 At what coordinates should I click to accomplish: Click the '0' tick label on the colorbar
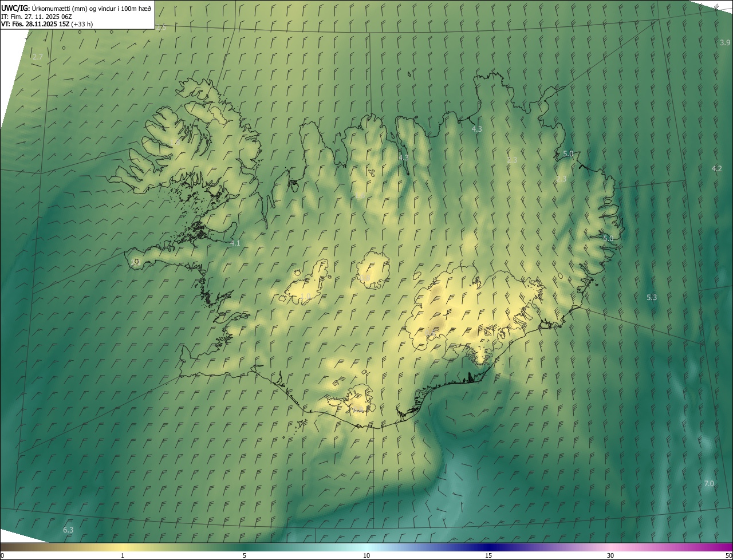point(2,555)
